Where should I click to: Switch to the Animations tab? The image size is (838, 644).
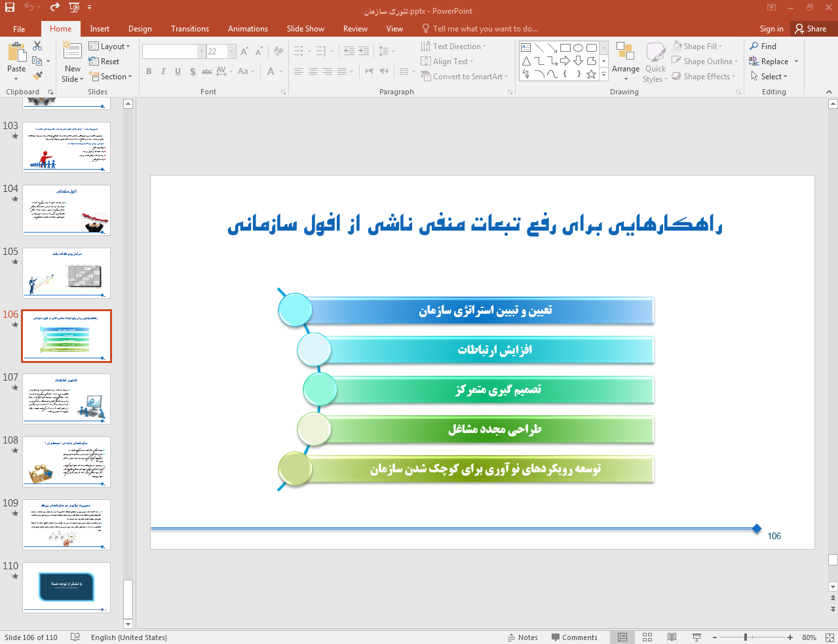coord(248,29)
